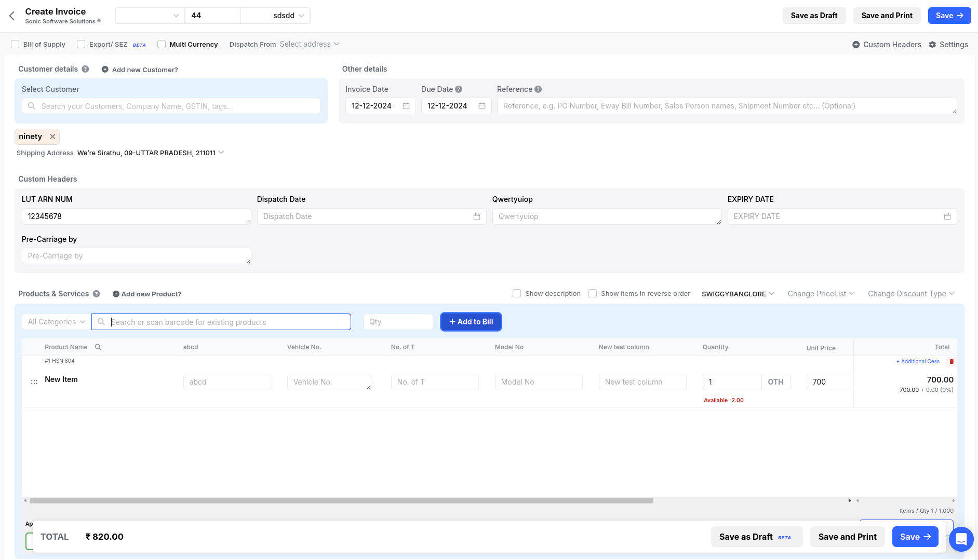
Task: Click the magnifier icon in customer search box
Action: (x=32, y=106)
